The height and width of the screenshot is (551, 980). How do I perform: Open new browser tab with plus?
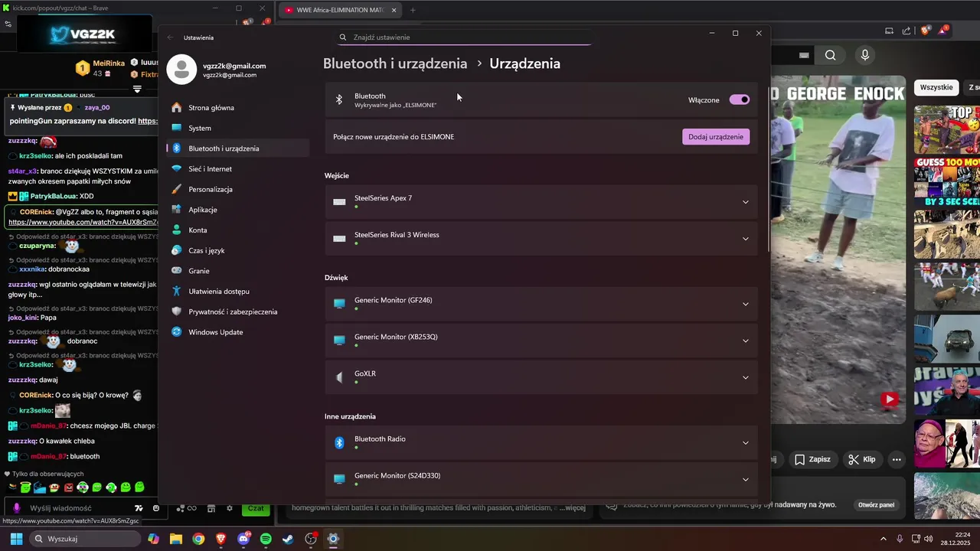coord(413,10)
